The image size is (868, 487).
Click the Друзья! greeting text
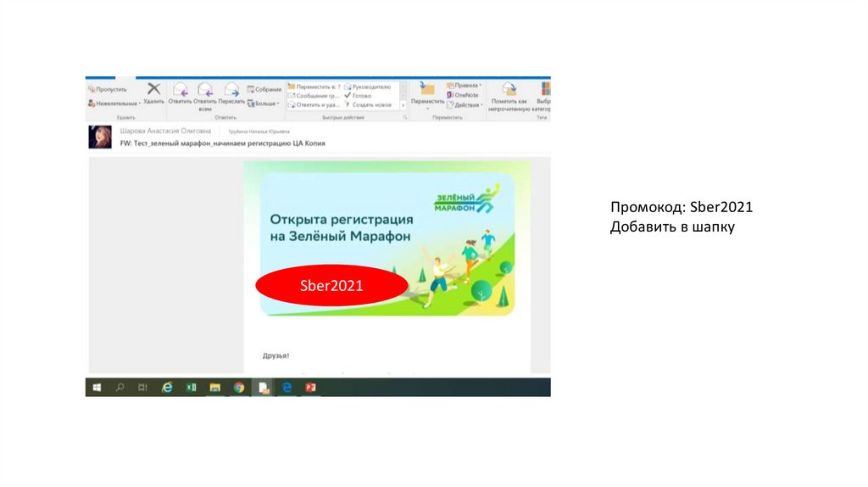pyautogui.click(x=275, y=355)
